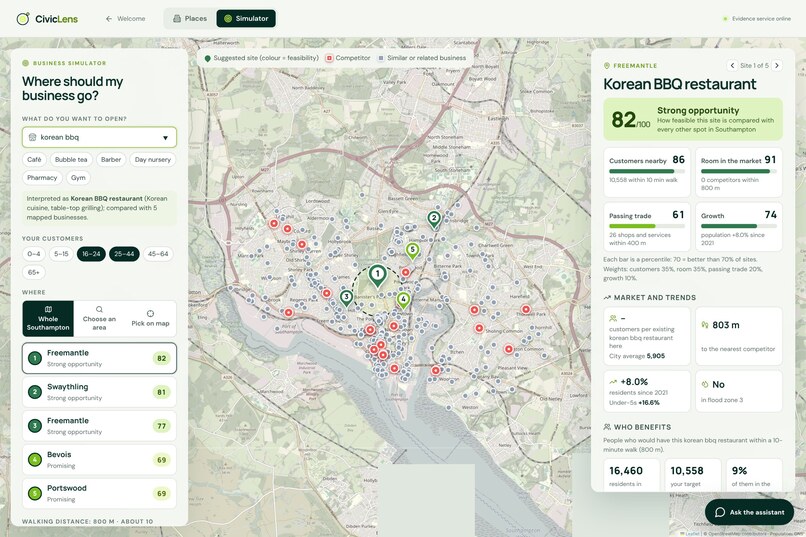Choose the Café suggestion chip
The width and height of the screenshot is (806, 537).
pyautogui.click(x=34, y=160)
